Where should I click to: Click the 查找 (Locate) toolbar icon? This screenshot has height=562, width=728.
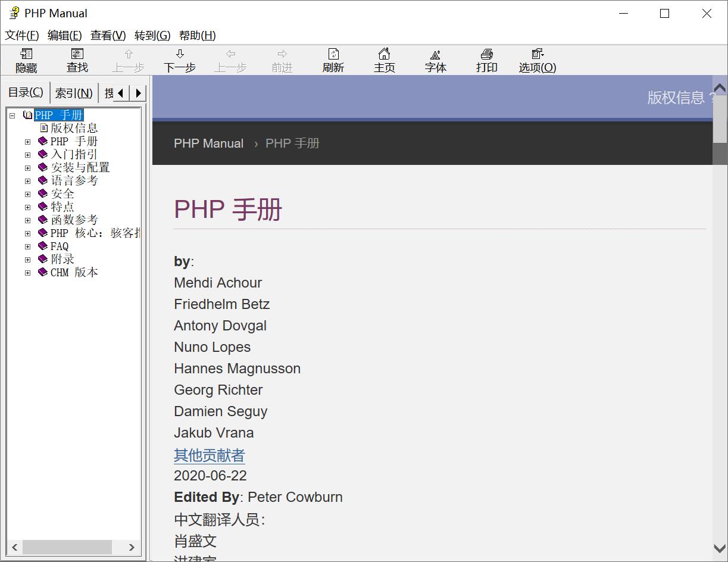point(77,60)
